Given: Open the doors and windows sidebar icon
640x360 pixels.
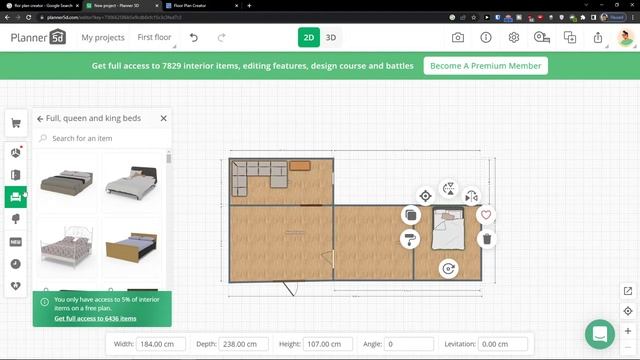Looking at the screenshot, I should 16,175.
